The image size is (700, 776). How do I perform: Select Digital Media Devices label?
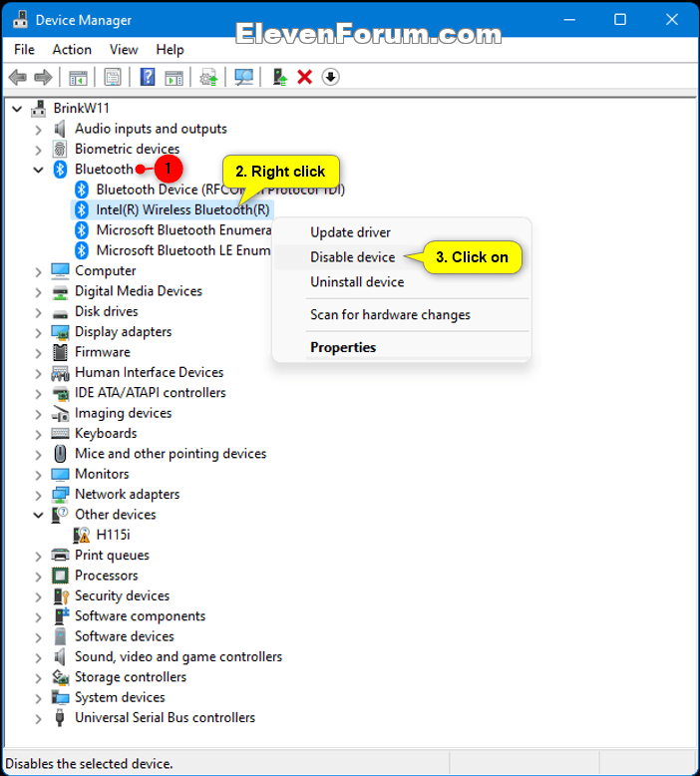pos(139,291)
